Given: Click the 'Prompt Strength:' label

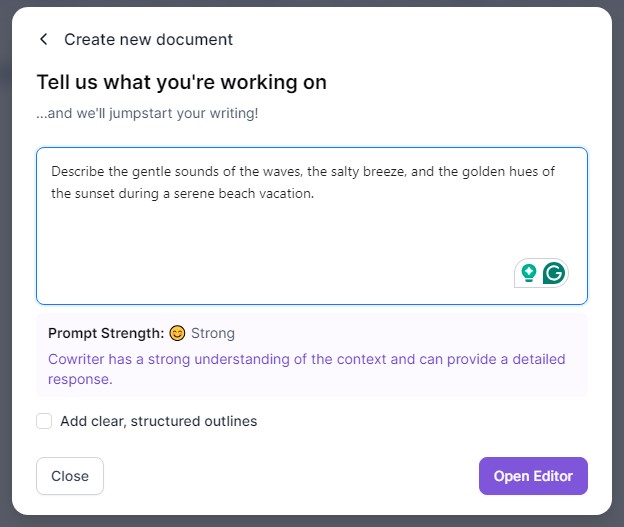Looking at the screenshot, I should pyautogui.click(x=106, y=333).
